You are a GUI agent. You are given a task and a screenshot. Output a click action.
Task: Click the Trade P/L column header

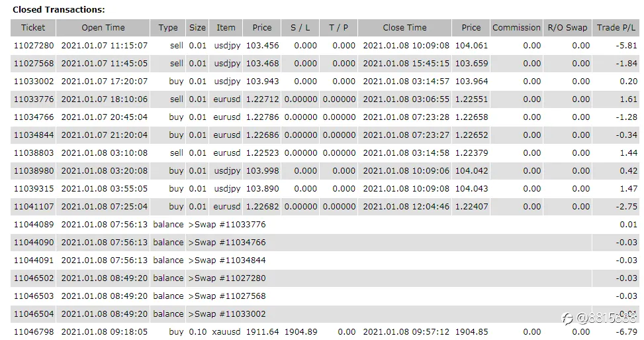[x=616, y=28]
